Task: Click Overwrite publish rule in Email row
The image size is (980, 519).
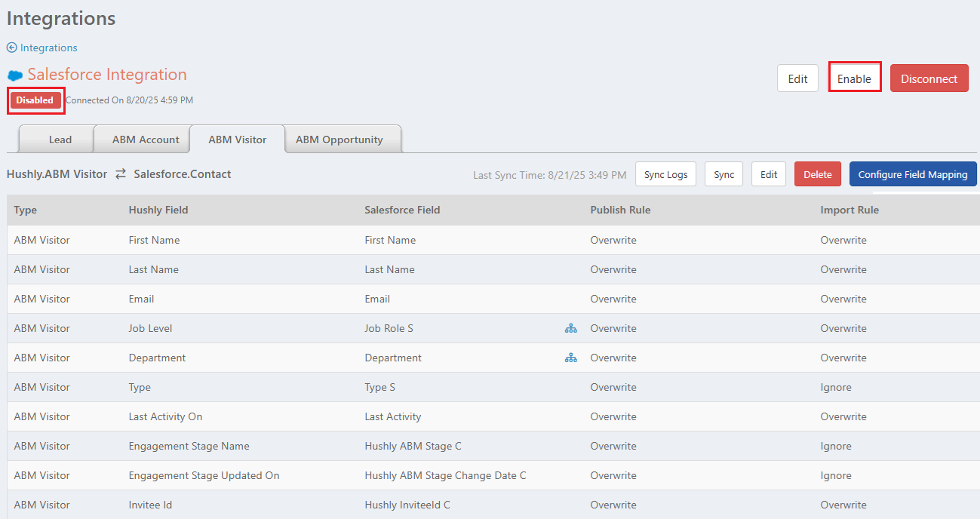Action: coord(613,299)
